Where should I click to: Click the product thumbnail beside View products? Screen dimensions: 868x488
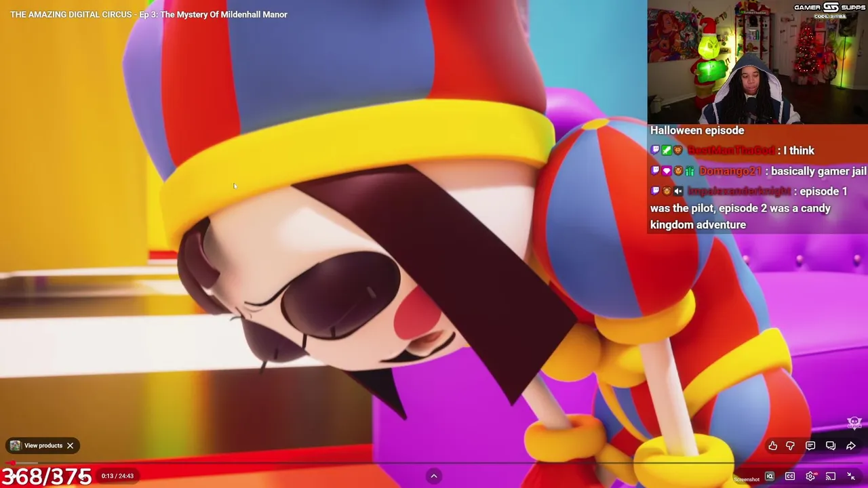click(x=15, y=445)
